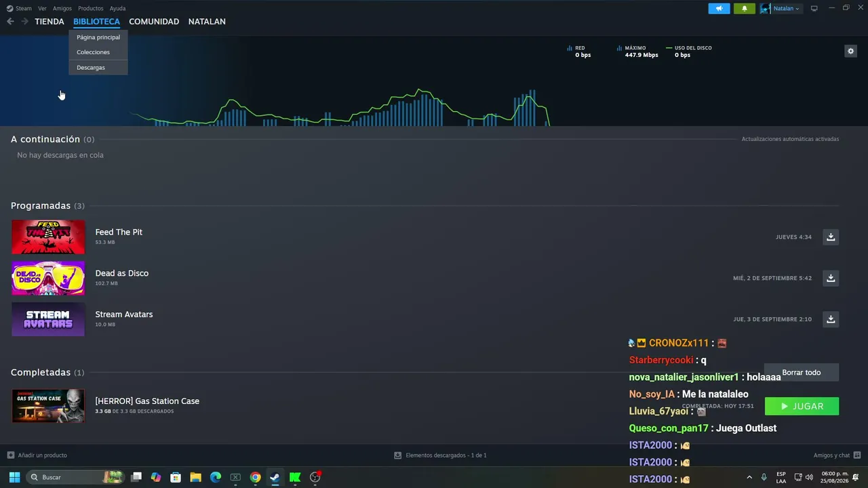
Task: Click the Feed The Pit title
Action: [x=119, y=232]
